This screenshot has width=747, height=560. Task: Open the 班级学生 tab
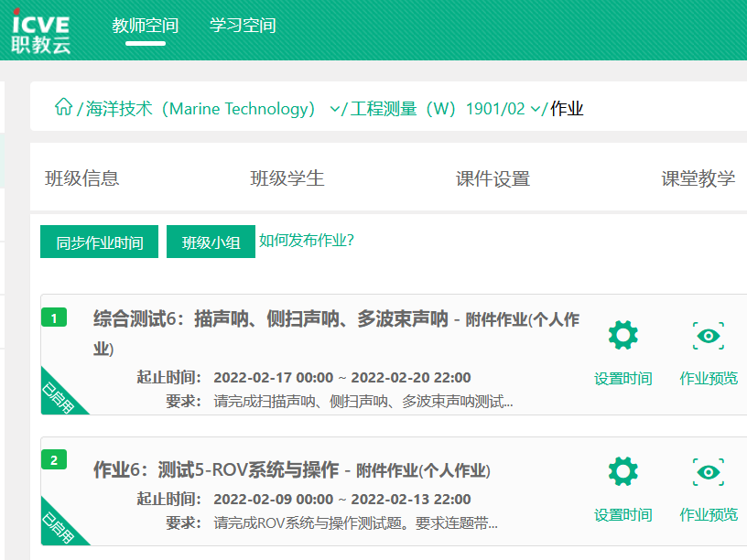pos(287,178)
